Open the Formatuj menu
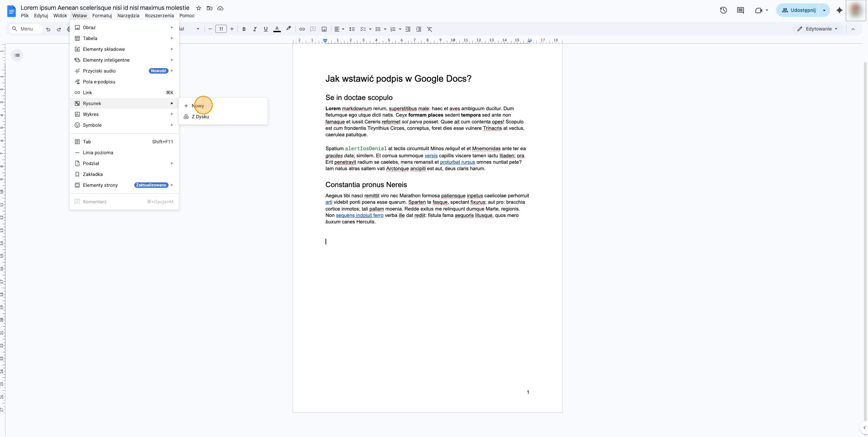 coord(102,16)
